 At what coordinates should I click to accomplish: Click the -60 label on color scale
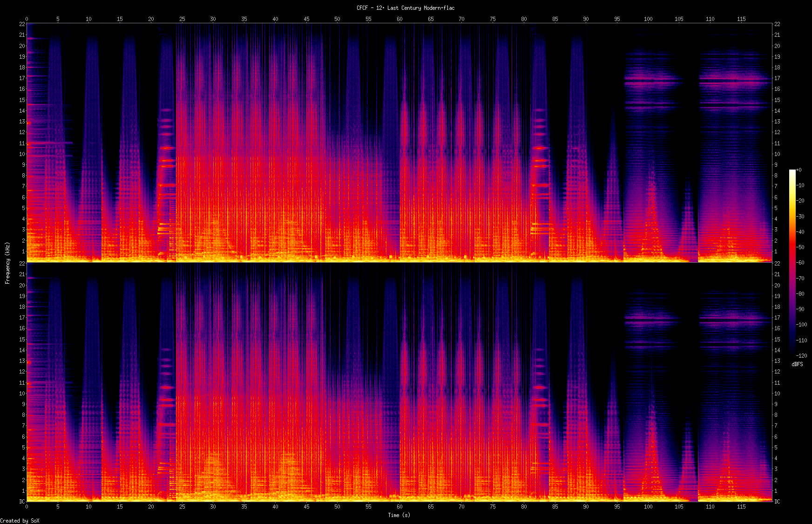(x=800, y=263)
